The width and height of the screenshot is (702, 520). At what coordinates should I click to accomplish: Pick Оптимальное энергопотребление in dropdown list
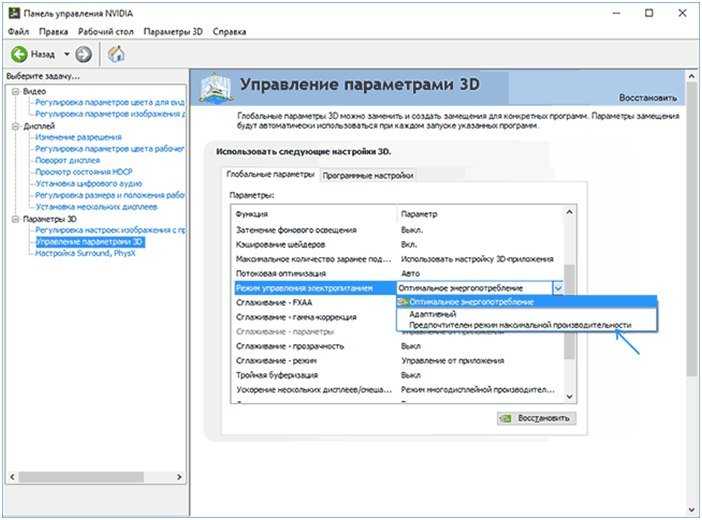[470, 301]
